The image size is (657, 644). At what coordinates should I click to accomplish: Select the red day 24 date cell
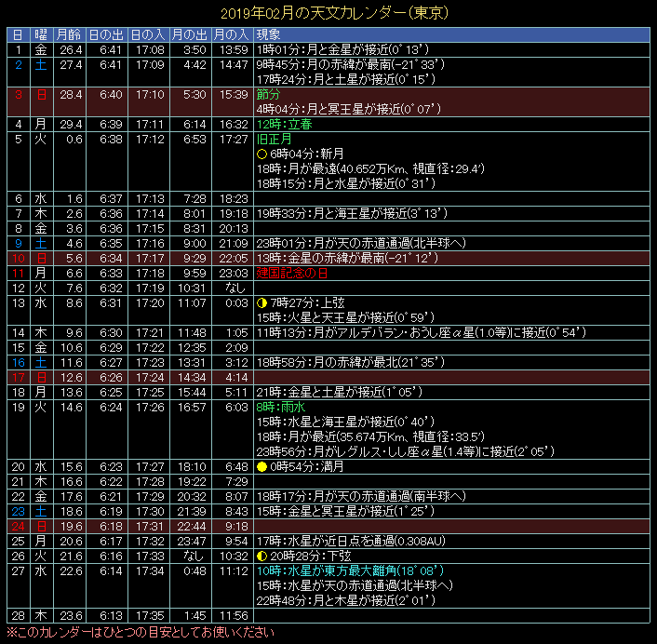click(18, 526)
